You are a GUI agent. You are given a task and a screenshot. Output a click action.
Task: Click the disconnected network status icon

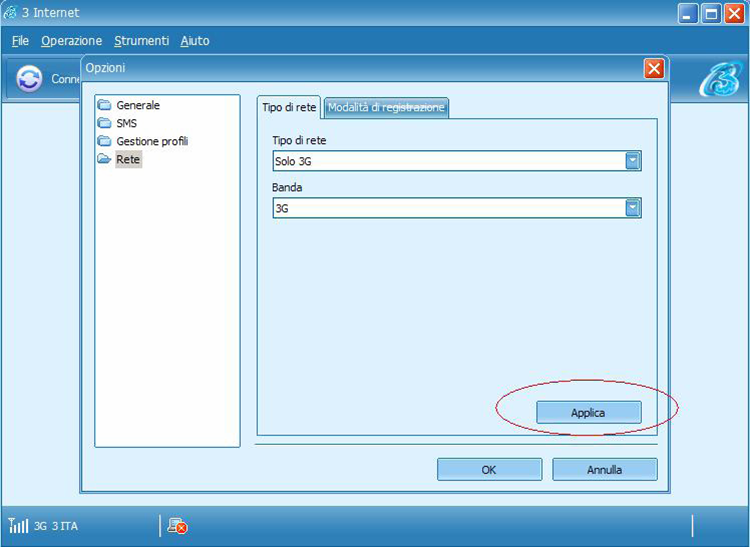coord(177,526)
